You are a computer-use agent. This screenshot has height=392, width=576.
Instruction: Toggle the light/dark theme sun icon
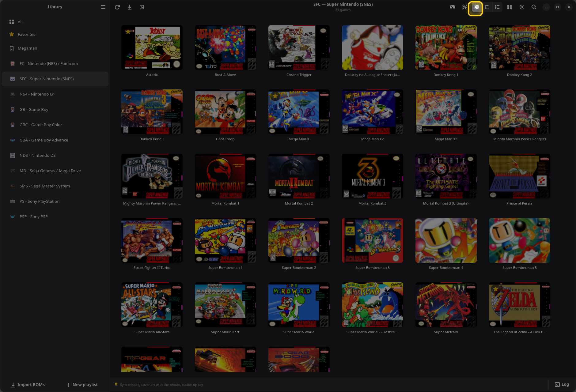pos(522,7)
